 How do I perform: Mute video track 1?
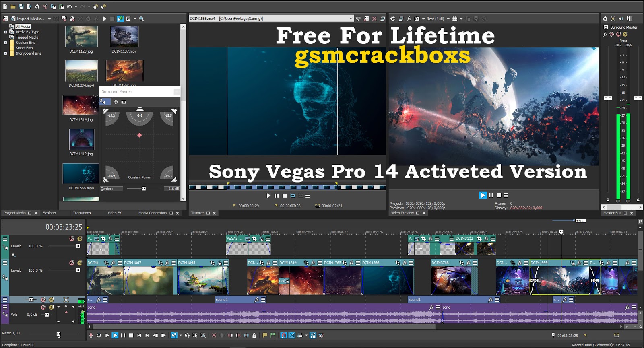point(72,239)
